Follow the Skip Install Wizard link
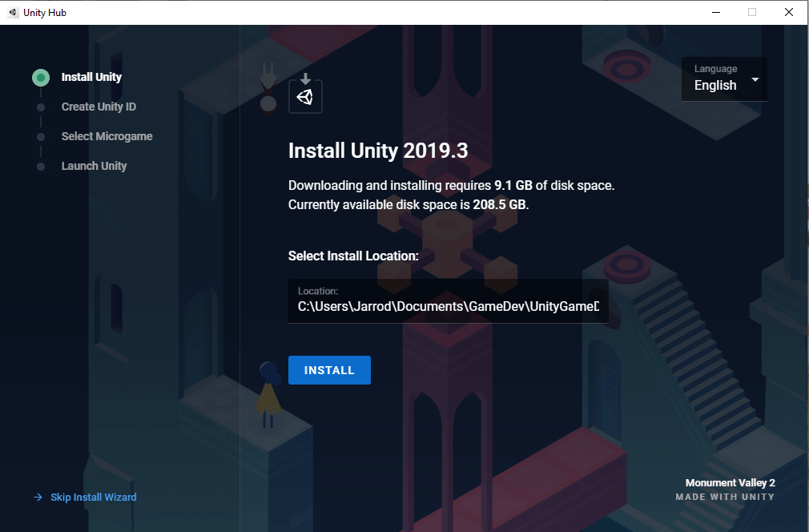Screen dimensions: 809x532 click(92, 497)
